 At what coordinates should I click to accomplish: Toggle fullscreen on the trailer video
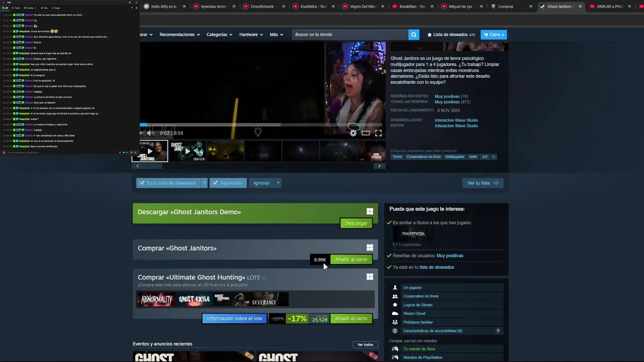tap(378, 133)
